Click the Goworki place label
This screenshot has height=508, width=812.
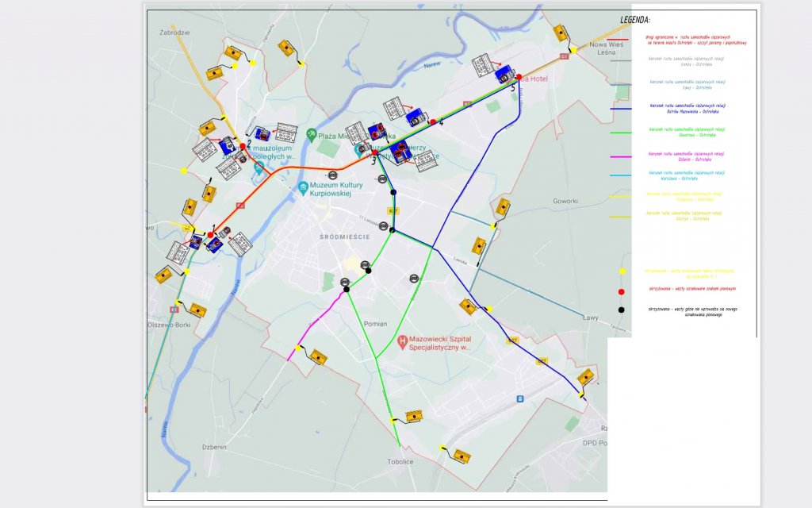coord(570,202)
